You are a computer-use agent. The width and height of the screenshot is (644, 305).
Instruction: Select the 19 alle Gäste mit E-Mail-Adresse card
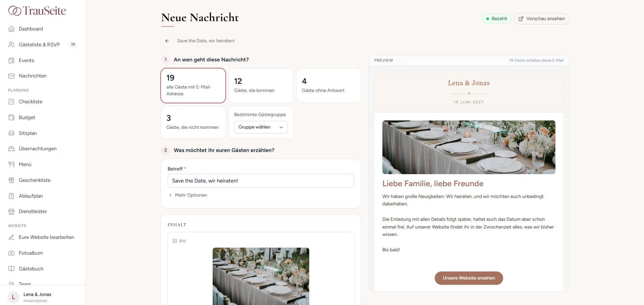tap(193, 86)
